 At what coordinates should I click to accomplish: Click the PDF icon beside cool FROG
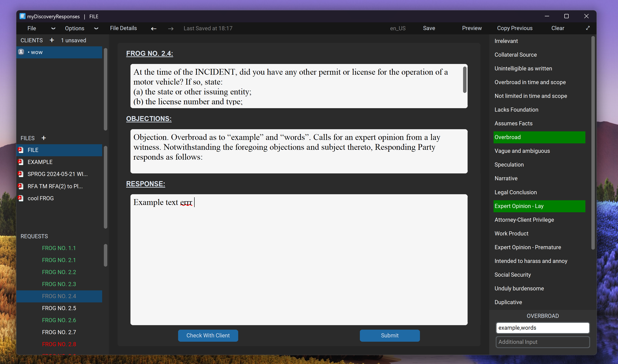point(21,198)
